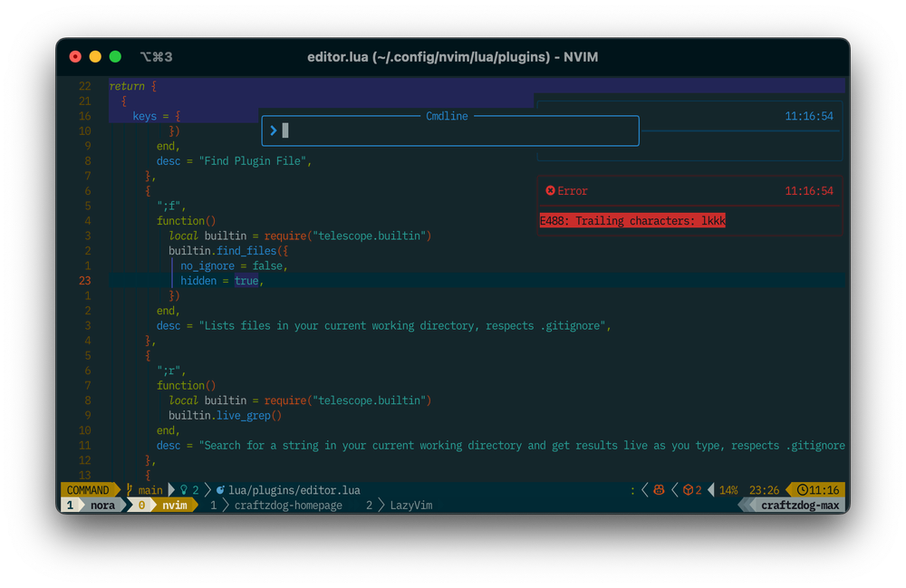Click the Copilot icon in the statusline
The height and width of the screenshot is (588, 906).
pos(659,489)
